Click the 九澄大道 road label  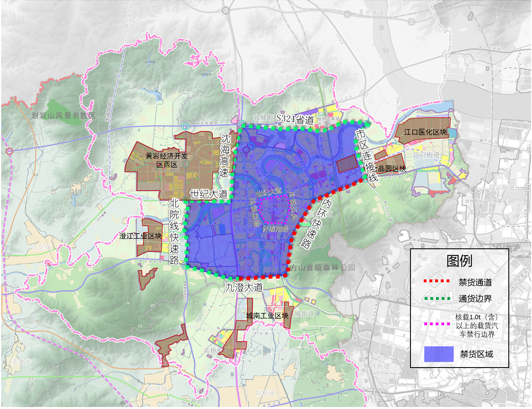point(244,287)
